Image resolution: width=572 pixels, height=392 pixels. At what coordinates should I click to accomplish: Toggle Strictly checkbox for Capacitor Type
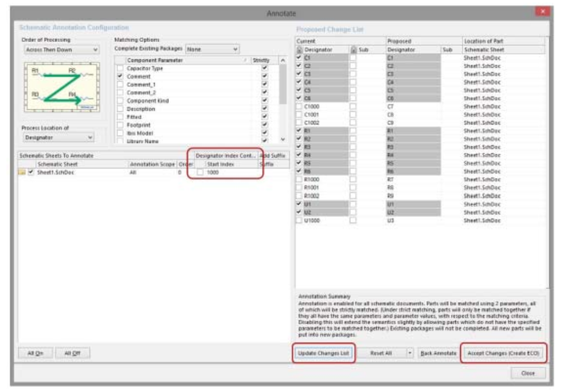(265, 68)
